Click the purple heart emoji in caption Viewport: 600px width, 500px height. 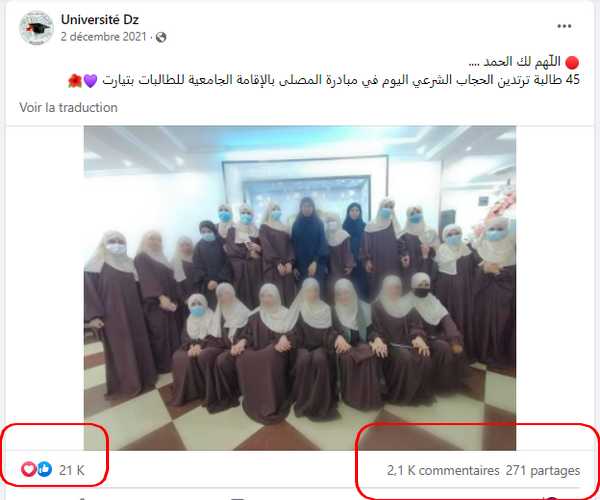pos(90,81)
